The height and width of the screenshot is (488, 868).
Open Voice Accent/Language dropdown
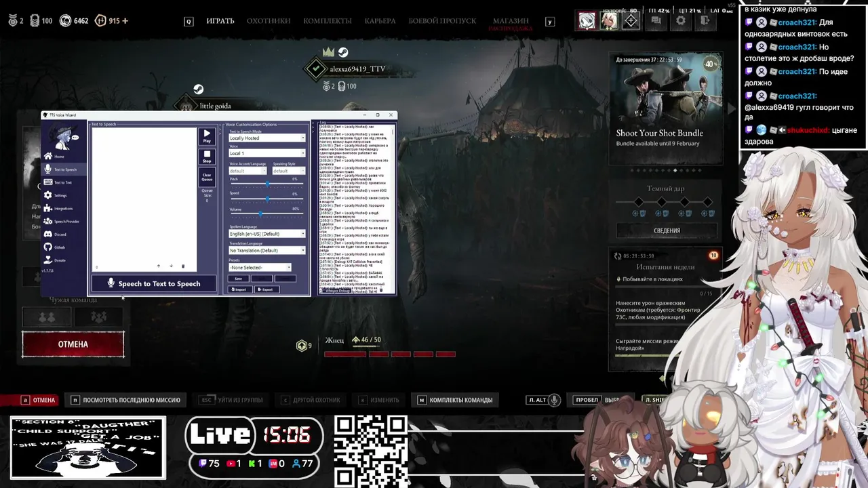pyautogui.click(x=248, y=171)
